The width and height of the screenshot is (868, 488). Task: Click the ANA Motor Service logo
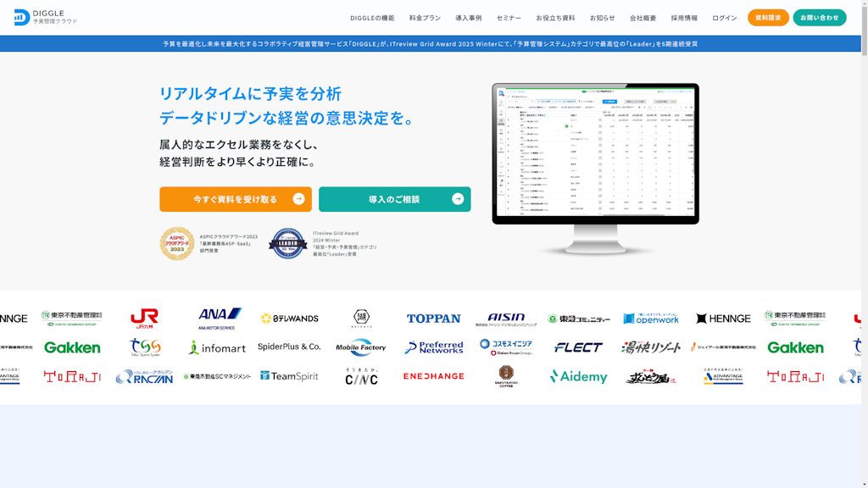click(x=219, y=318)
